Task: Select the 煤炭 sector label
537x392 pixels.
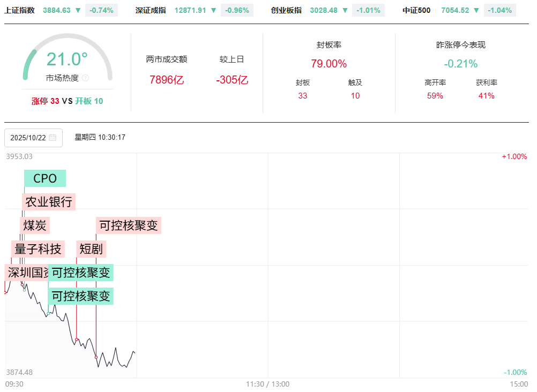Action: [35, 225]
